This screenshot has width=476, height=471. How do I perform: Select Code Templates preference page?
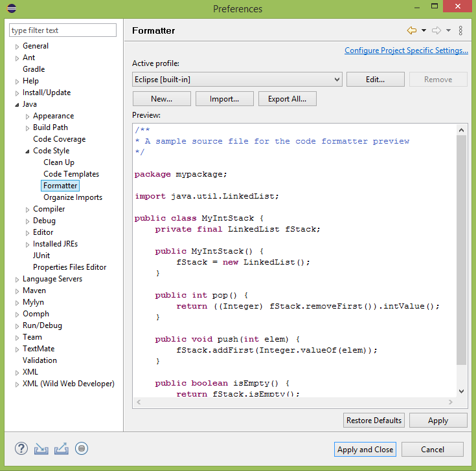71,174
